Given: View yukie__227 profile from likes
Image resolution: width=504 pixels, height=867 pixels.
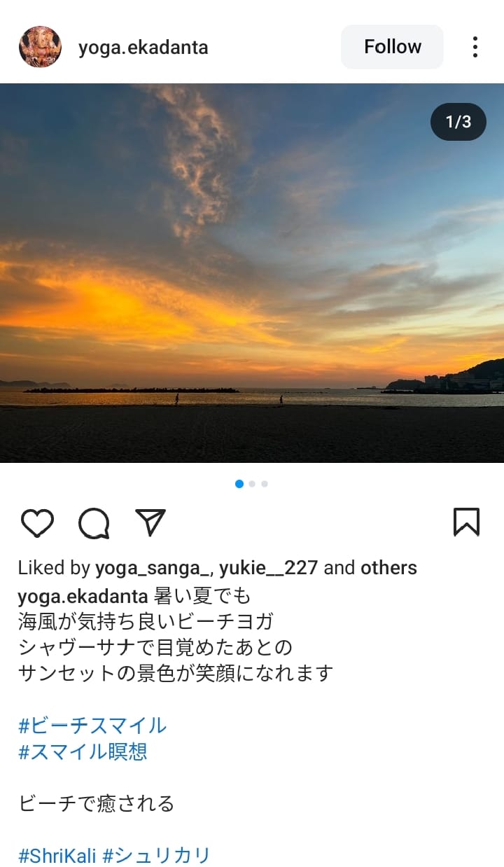Looking at the screenshot, I should (269, 568).
